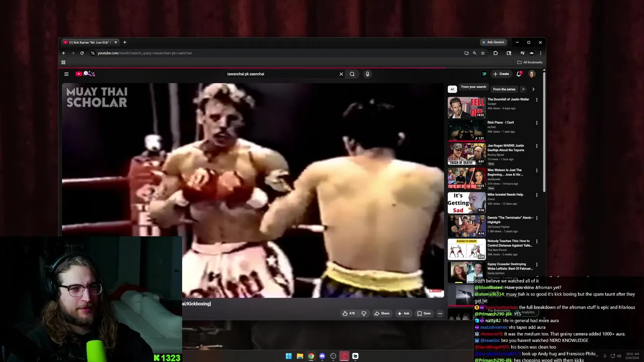The height and width of the screenshot is (362, 644).
Task: Open Chrome from the taskbar
Action: [x=311, y=356]
